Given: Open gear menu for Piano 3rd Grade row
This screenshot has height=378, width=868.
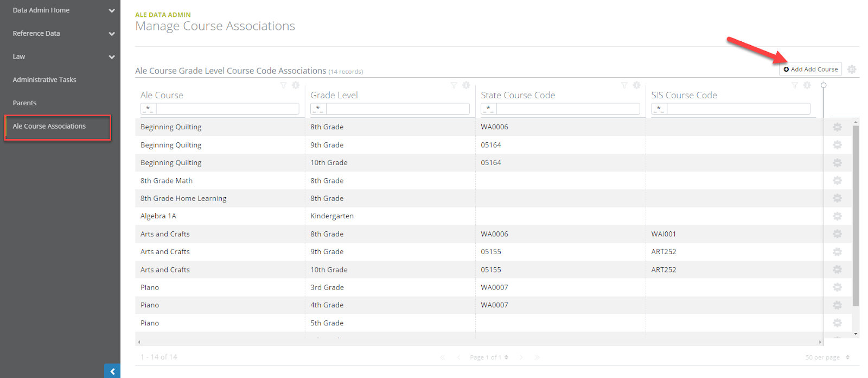Looking at the screenshot, I should (x=837, y=287).
